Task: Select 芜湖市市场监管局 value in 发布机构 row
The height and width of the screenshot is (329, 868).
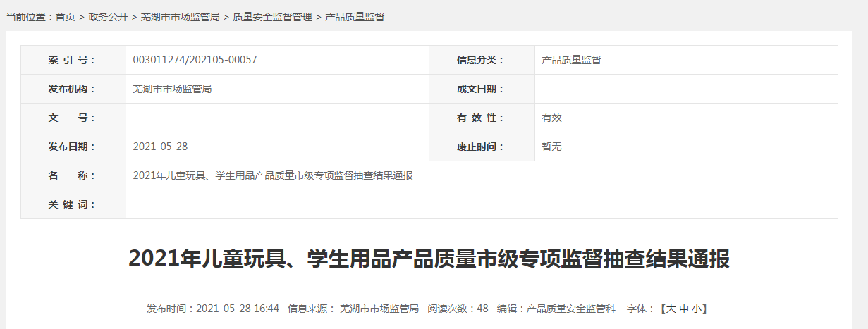Action: [172, 89]
